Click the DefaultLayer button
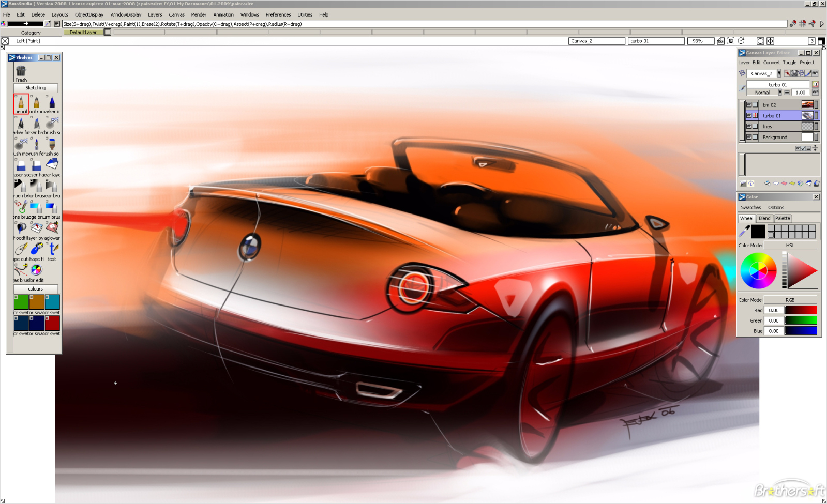Screen dimensions: 827x504 83,32
